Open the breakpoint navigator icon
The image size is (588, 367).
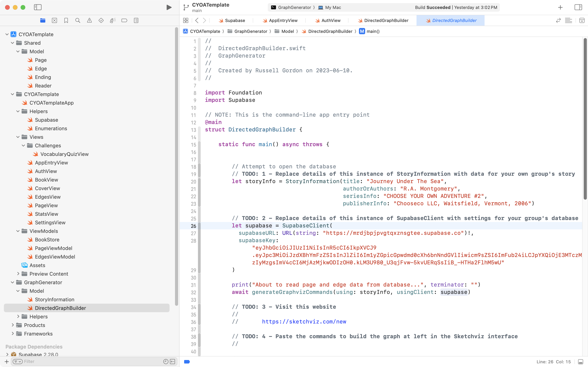(x=124, y=20)
